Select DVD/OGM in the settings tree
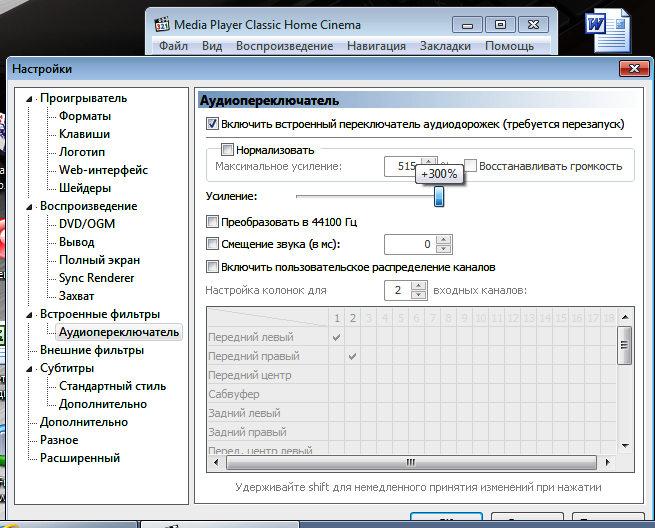Image resolution: width=655 pixels, height=528 pixels. (87, 223)
